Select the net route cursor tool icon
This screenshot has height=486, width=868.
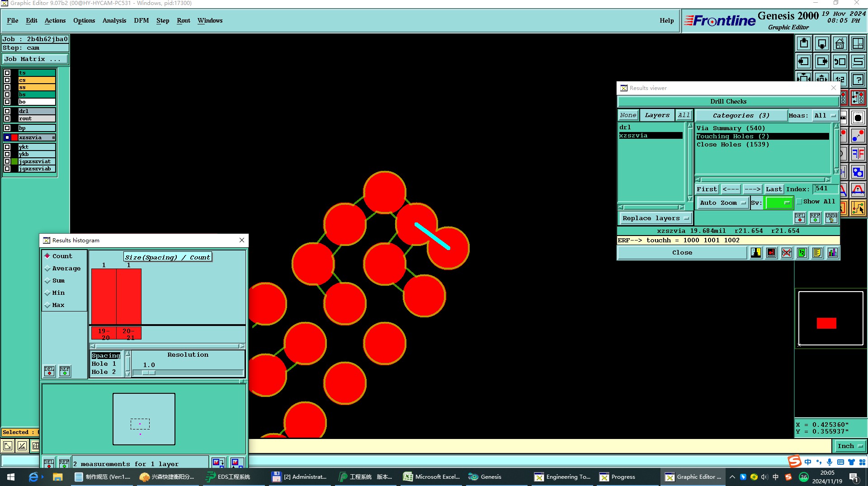pyautogui.click(x=858, y=208)
